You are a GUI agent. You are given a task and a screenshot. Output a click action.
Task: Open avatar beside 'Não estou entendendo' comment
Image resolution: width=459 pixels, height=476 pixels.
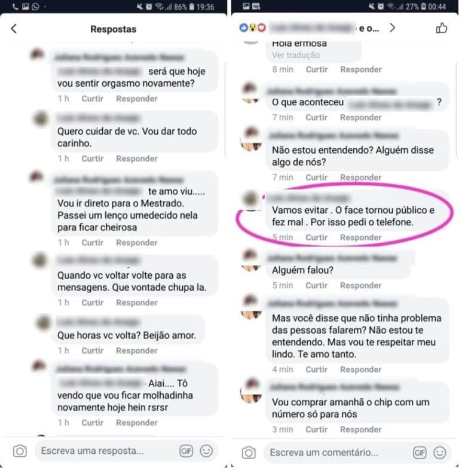coord(251,139)
